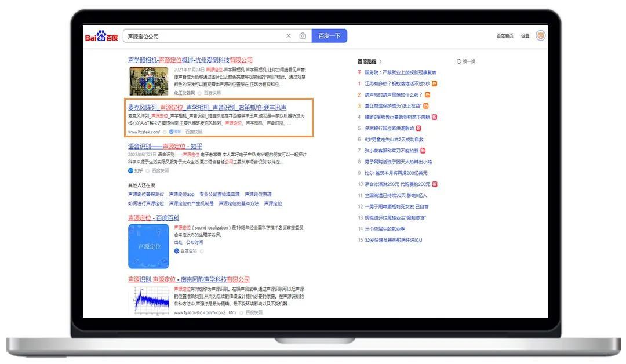Click the search field containing 声源定位公司
This screenshot has height=364, width=626.
[203, 36]
